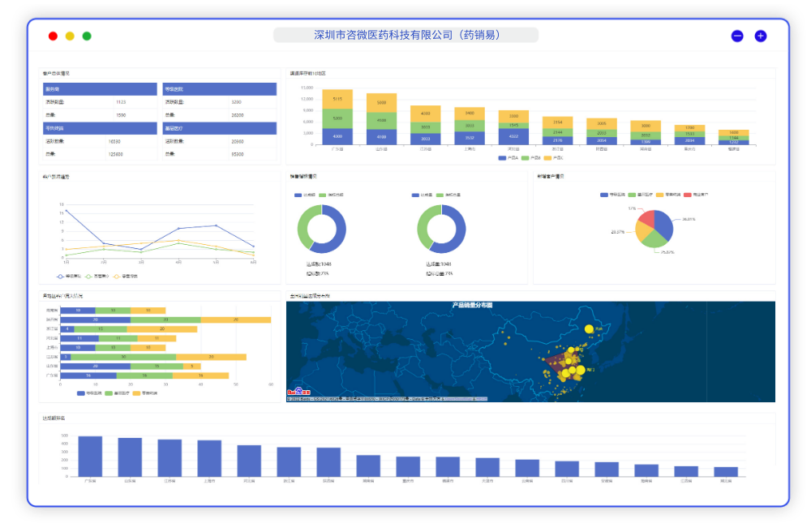Click the blue plus zoom-in button
The height and width of the screenshot is (532, 811).
tap(761, 36)
